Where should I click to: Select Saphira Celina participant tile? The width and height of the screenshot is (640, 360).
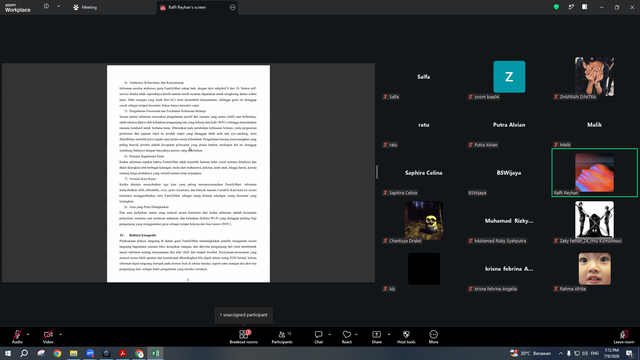click(x=424, y=173)
